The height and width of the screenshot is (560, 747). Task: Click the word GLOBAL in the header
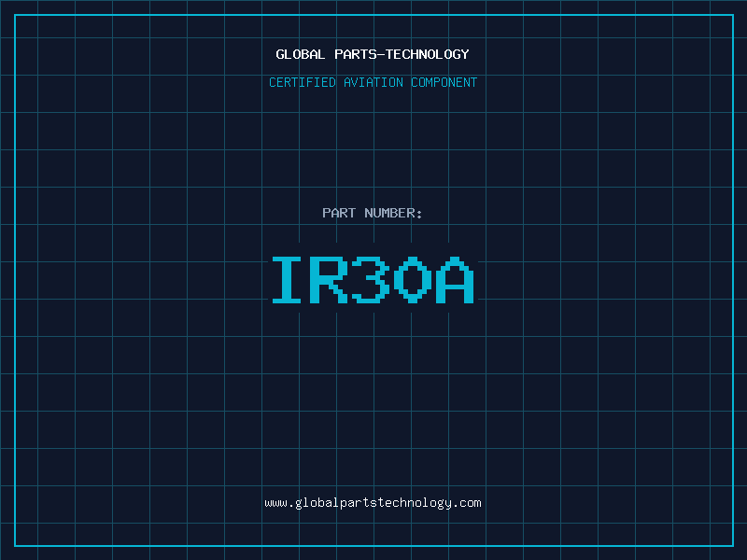[x=301, y=54]
